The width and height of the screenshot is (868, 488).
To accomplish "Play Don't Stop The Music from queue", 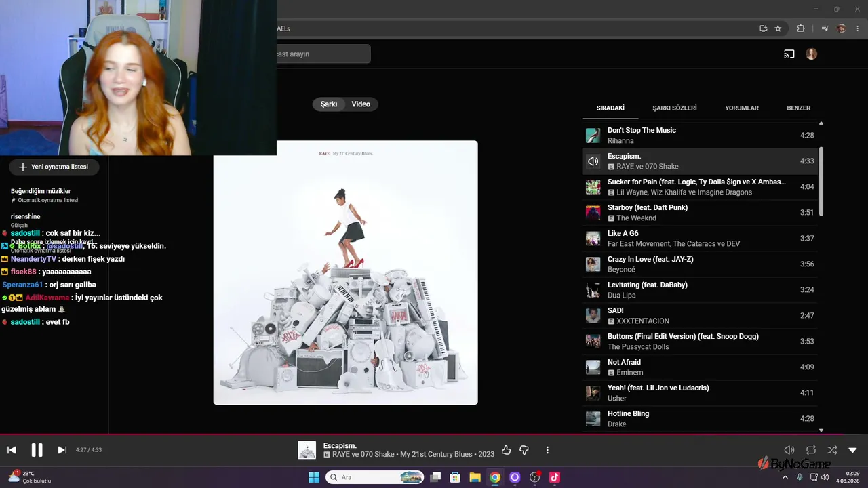I will (x=700, y=136).
